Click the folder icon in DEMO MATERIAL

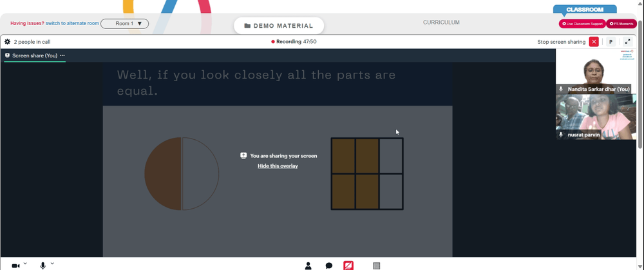click(247, 26)
